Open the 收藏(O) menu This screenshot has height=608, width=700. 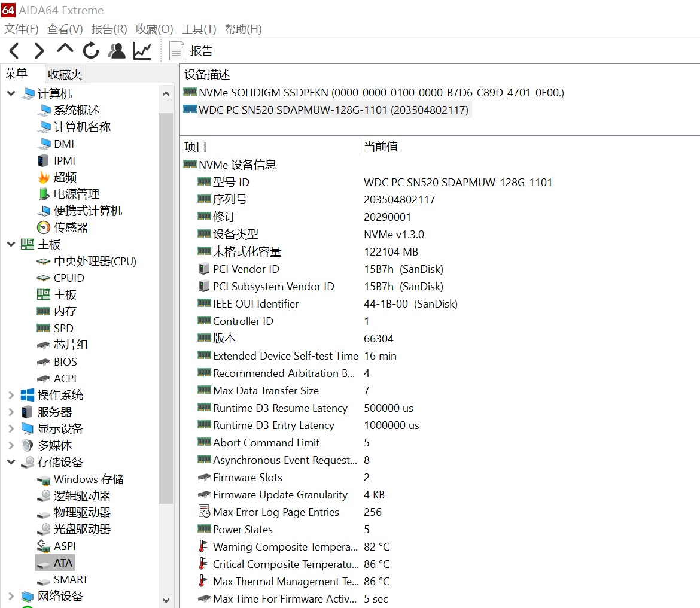(154, 29)
